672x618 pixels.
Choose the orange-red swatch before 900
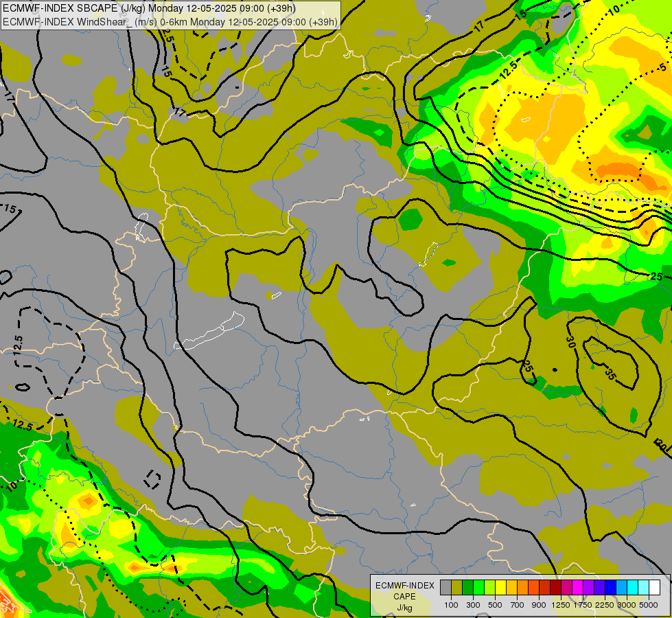pos(533,588)
